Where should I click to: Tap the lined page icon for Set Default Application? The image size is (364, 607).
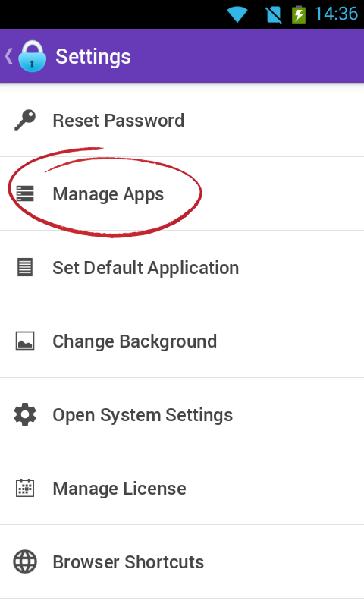(25, 267)
